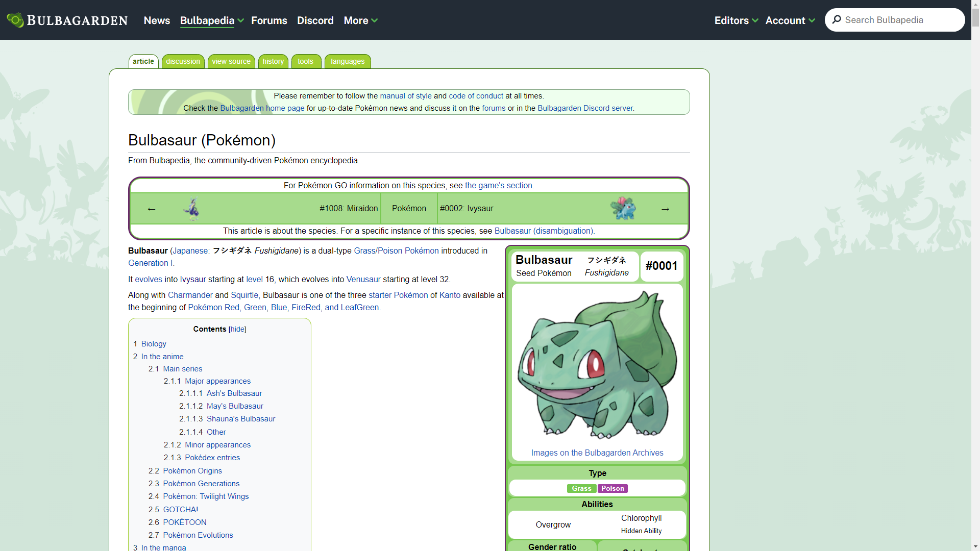Switch to the discussion tab

pyautogui.click(x=183, y=61)
